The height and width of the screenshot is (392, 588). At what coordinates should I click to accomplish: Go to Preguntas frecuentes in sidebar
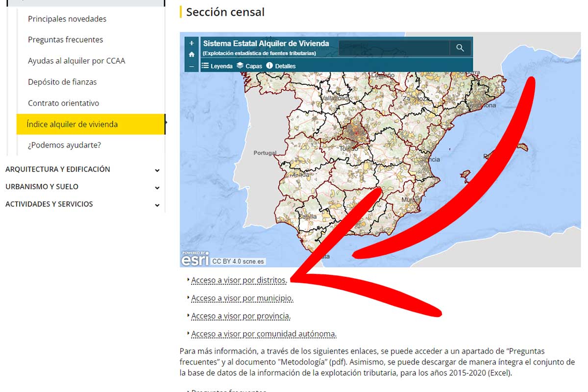65,40
